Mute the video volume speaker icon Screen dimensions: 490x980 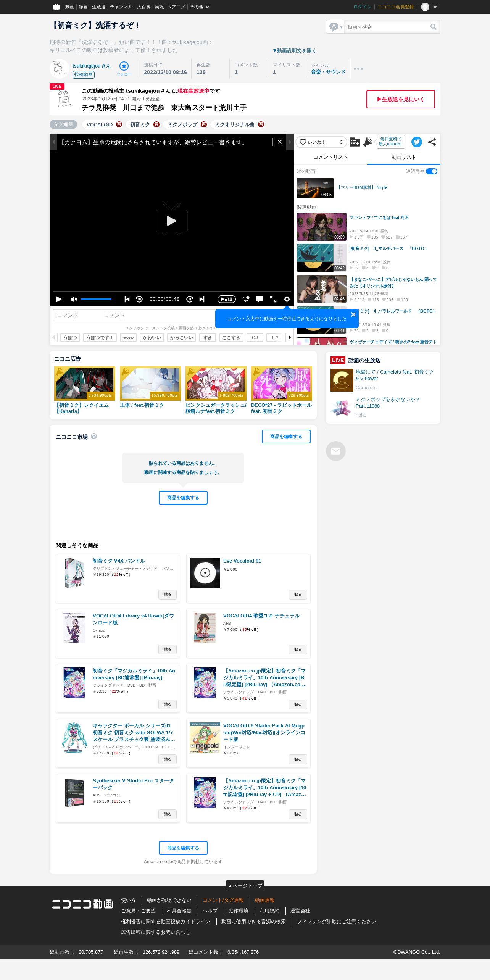(x=74, y=299)
